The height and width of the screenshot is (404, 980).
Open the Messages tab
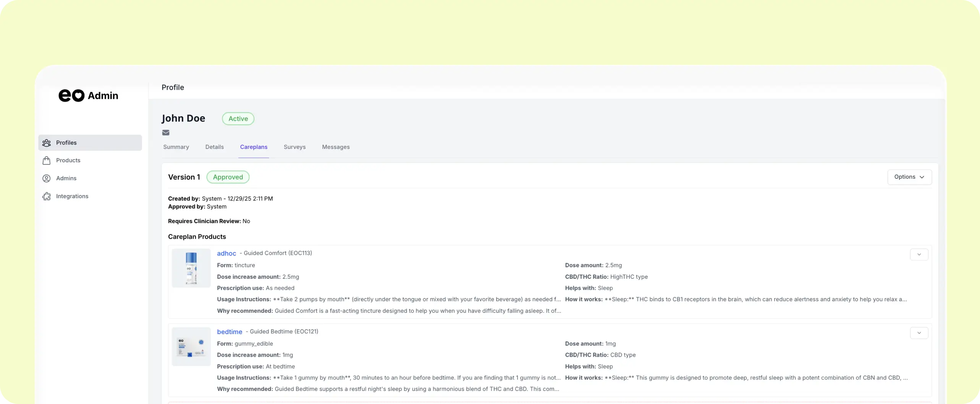pyautogui.click(x=335, y=147)
